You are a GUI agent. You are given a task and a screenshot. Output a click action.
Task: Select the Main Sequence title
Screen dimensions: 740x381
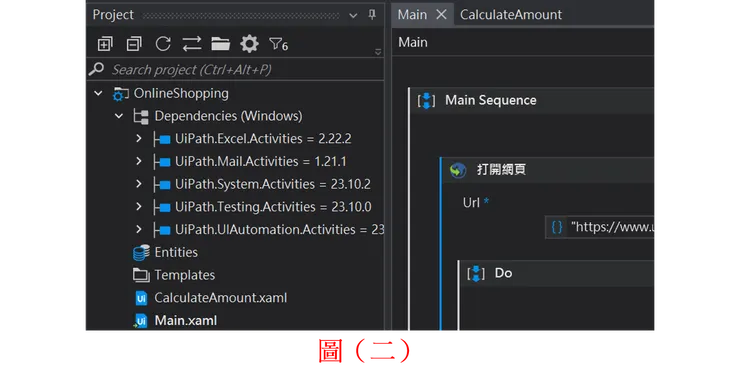pyautogui.click(x=490, y=100)
